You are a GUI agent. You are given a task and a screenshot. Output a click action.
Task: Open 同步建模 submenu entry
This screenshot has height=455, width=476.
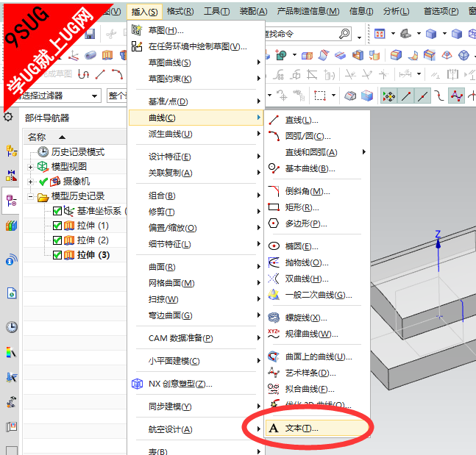click(196, 406)
